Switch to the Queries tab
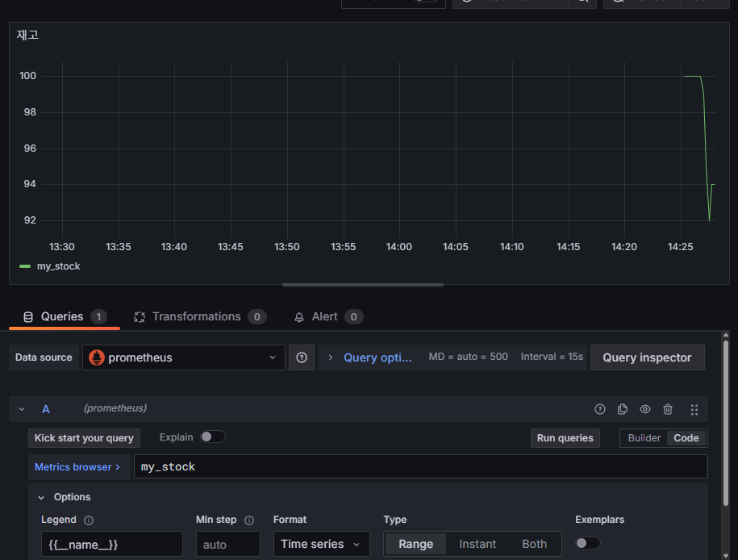The width and height of the screenshot is (738, 560). 65,317
